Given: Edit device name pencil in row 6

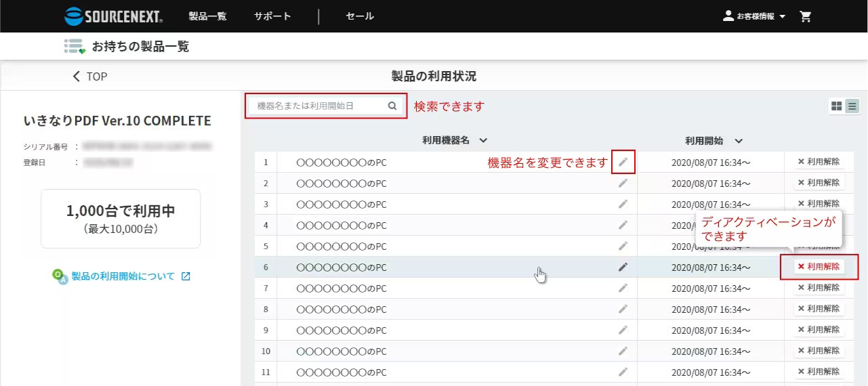Looking at the screenshot, I should [x=623, y=267].
